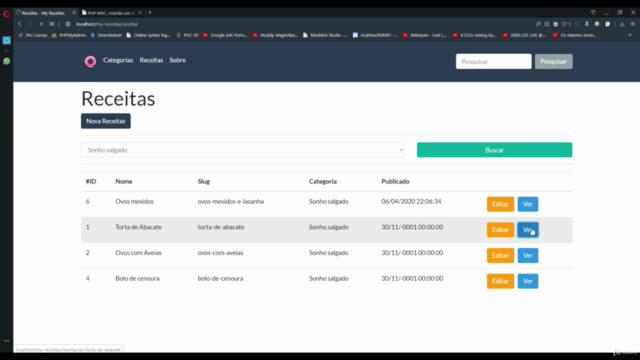Open the tab menu icon in the title bar
640x360 pixels.
pos(593,13)
